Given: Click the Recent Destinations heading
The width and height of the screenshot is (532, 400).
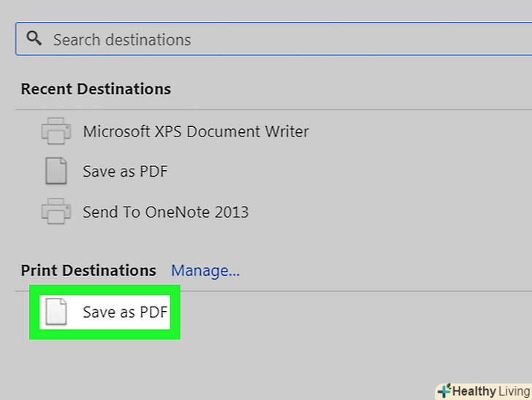Looking at the screenshot, I should click(x=96, y=89).
